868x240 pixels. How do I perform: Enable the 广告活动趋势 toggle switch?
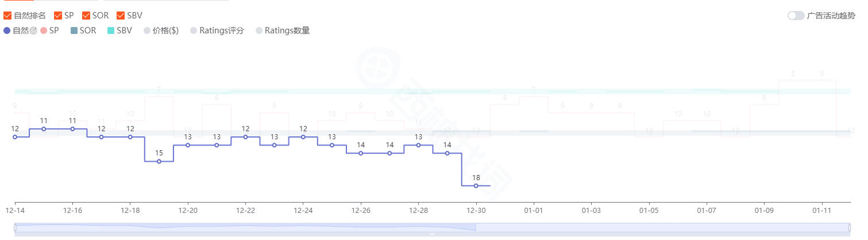pos(796,16)
